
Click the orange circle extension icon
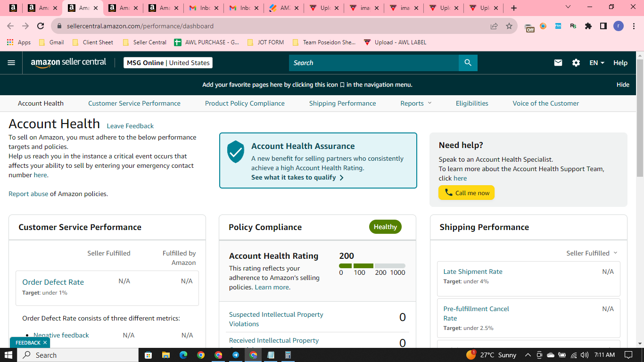(543, 26)
